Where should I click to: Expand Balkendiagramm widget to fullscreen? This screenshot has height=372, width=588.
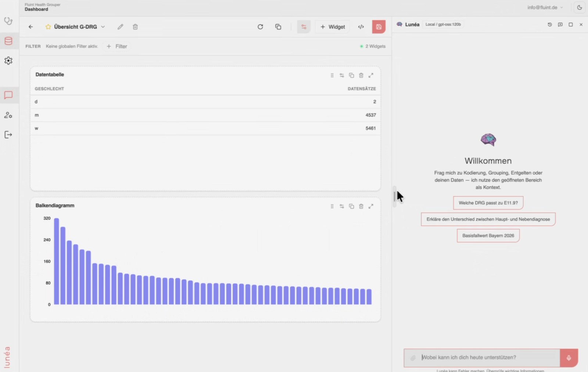click(x=371, y=206)
